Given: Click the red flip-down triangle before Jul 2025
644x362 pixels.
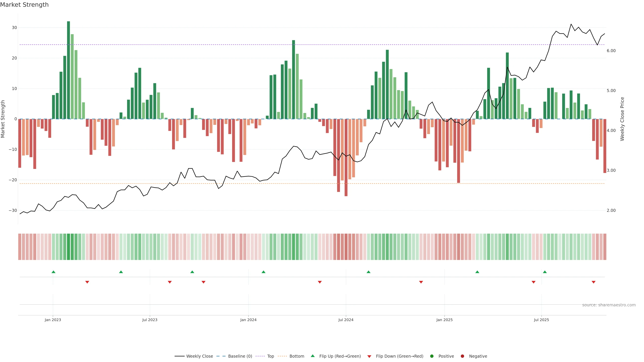Looking at the screenshot, I should click(x=533, y=282).
